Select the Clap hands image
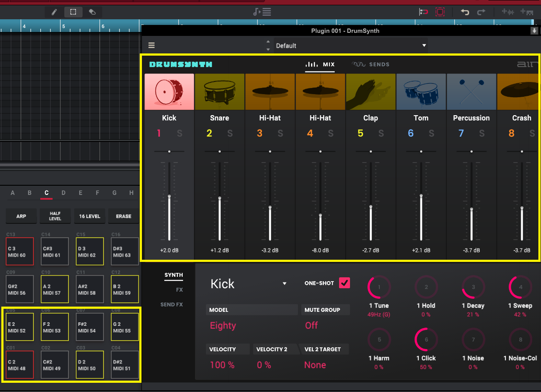Viewport: 541px width, 392px height. pos(371,92)
